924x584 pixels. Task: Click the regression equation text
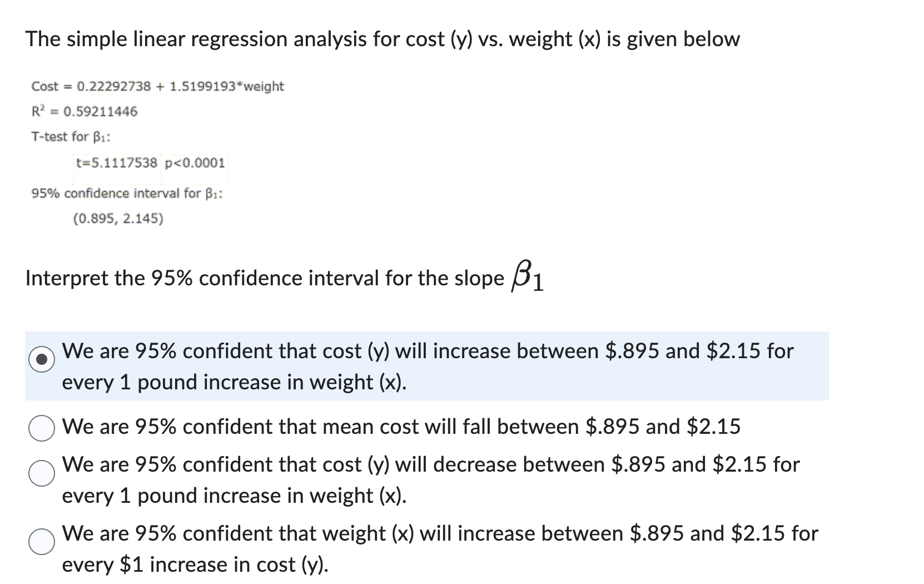(157, 86)
